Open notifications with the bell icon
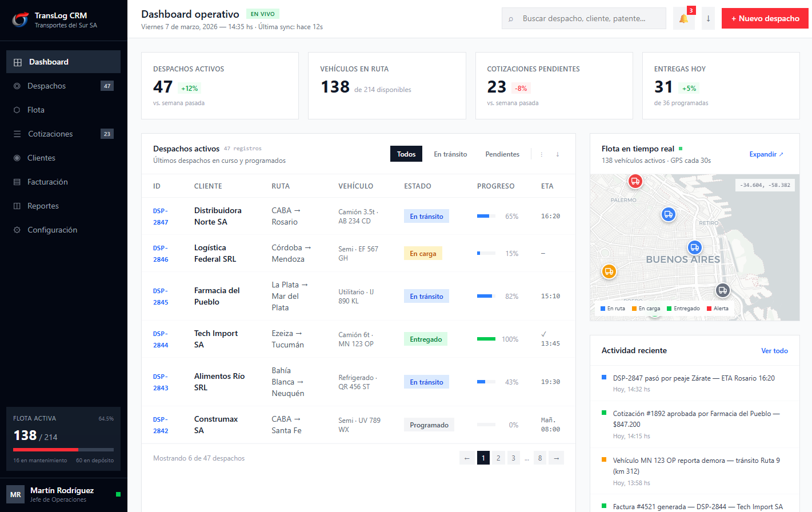 click(683, 18)
